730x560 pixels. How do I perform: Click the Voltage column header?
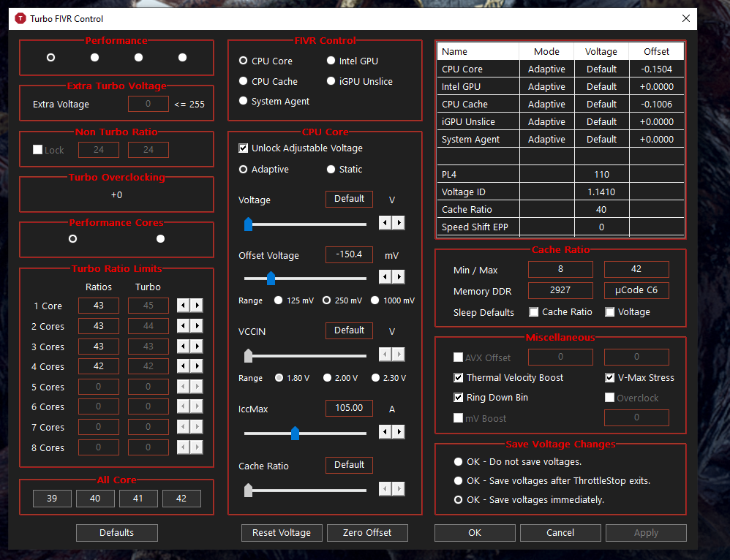tap(601, 51)
